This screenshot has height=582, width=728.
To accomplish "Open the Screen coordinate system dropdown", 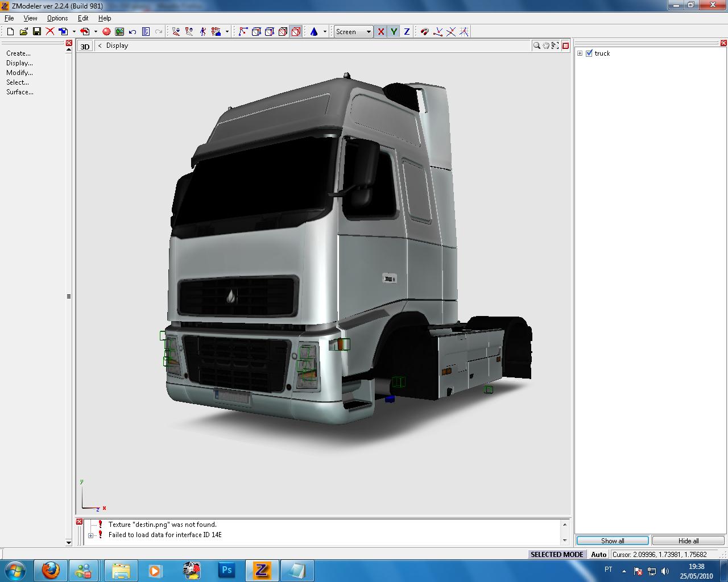I will (369, 32).
